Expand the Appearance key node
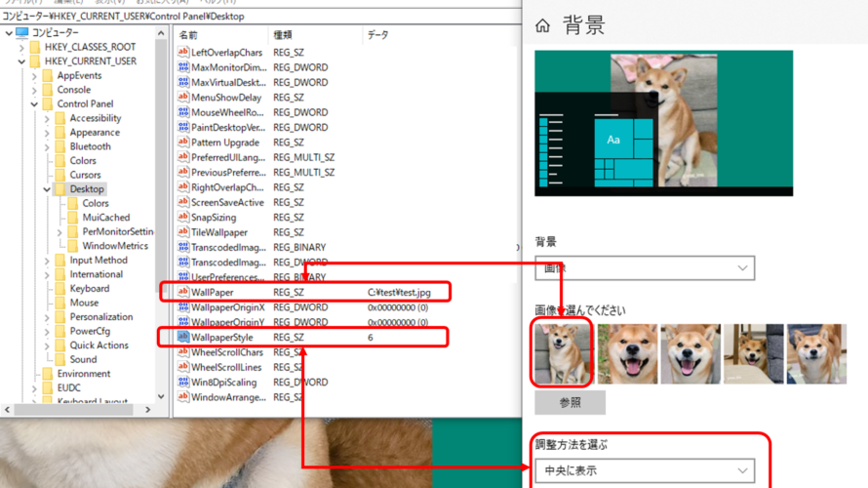868x488 pixels. [47, 133]
